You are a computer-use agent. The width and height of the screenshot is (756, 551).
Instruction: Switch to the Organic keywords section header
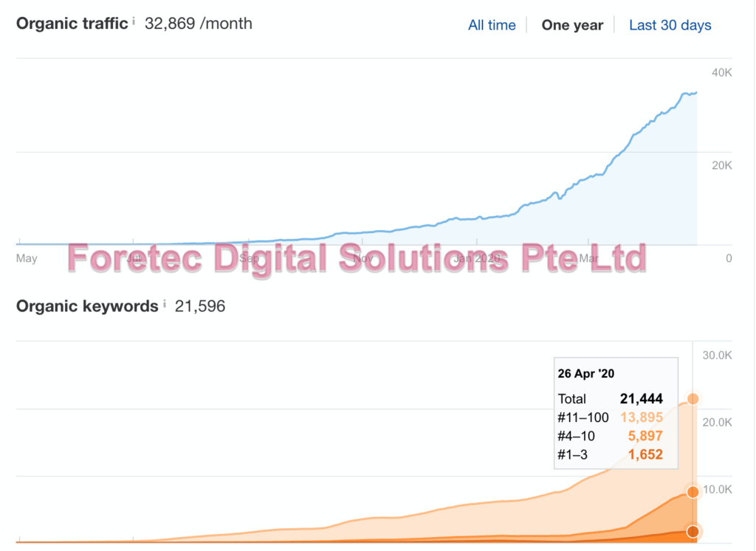click(86, 305)
